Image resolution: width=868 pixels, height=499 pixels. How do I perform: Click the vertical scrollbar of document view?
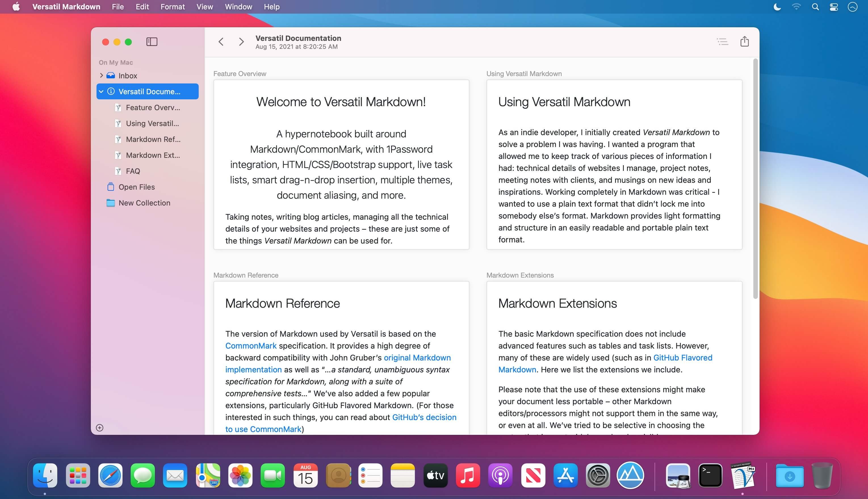755,179
